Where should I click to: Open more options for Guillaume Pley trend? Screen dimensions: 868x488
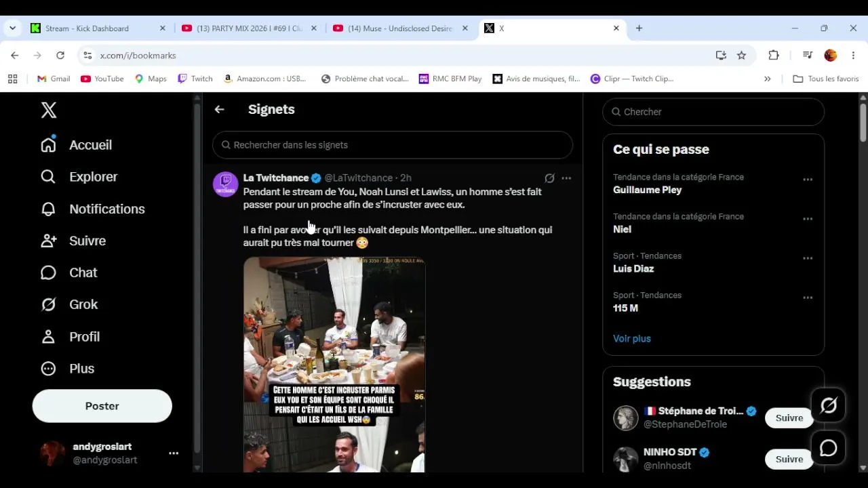pyautogui.click(x=808, y=180)
